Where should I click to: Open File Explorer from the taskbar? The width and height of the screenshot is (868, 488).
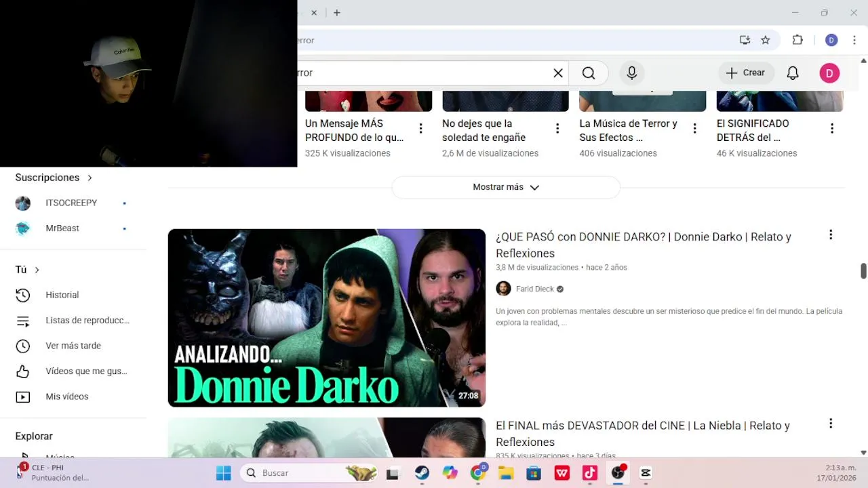click(x=506, y=473)
